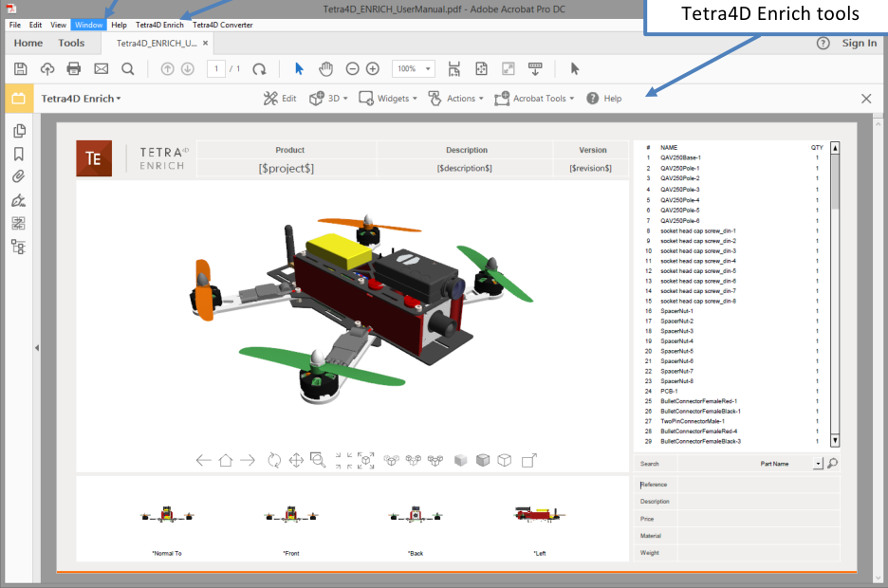Open the find text magnifier icon
Image resolution: width=888 pixels, height=588 pixels.
point(128,69)
